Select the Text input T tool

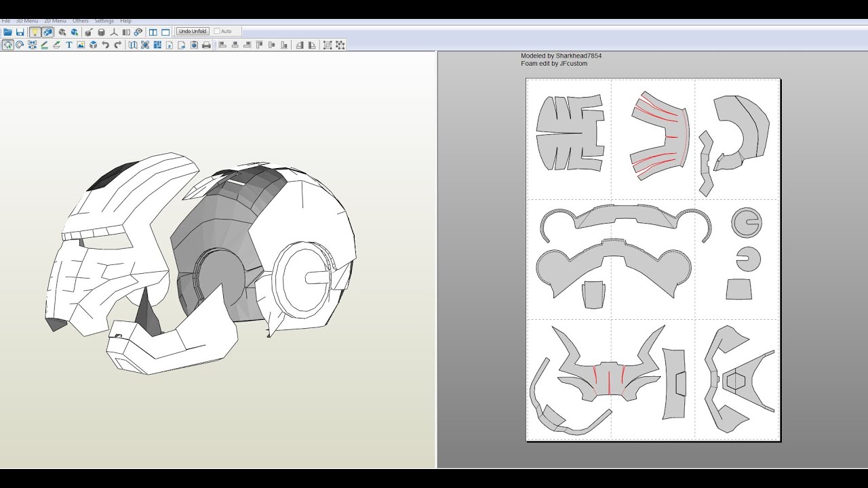click(68, 45)
